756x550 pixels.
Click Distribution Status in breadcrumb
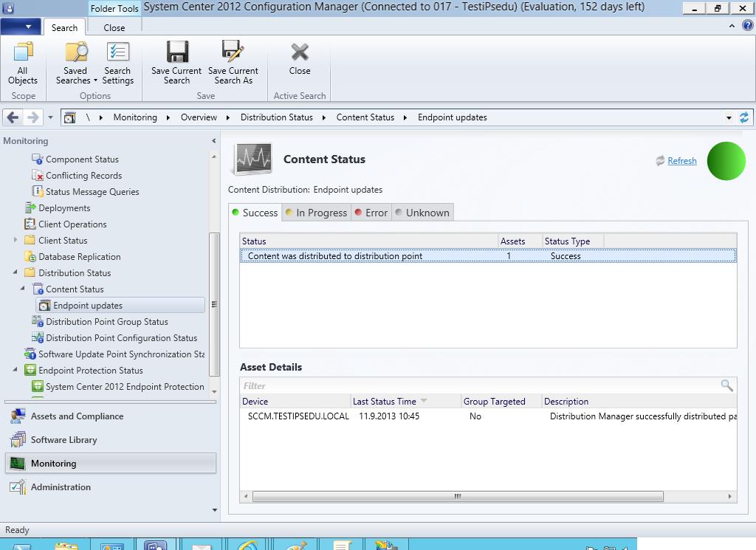tap(277, 117)
